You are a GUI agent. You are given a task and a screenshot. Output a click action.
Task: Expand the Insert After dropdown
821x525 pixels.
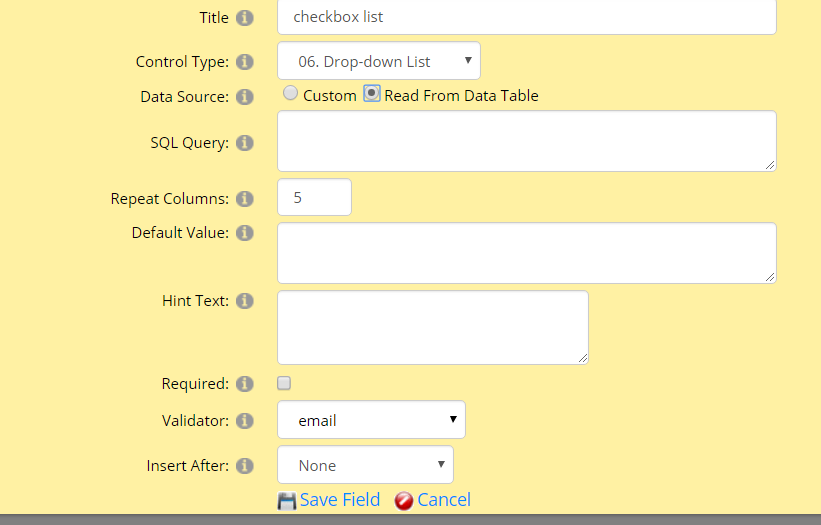tap(365, 465)
